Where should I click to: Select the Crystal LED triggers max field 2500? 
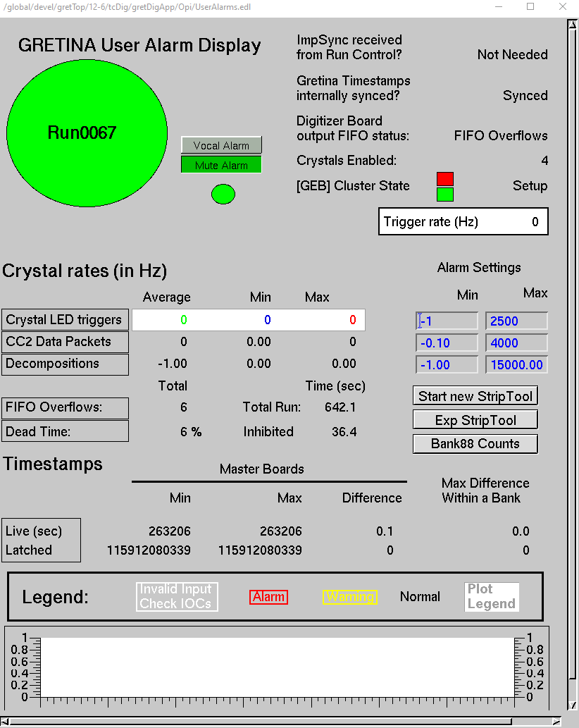click(x=516, y=321)
